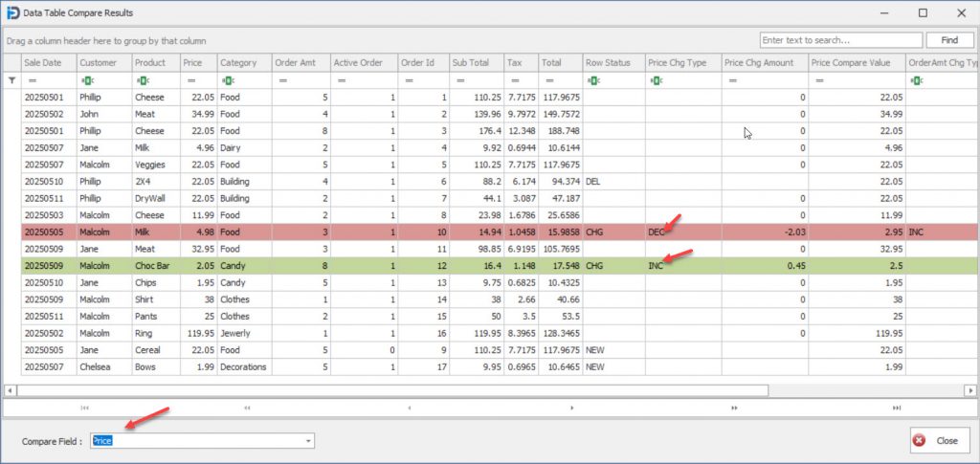Click the Find button

point(948,40)
